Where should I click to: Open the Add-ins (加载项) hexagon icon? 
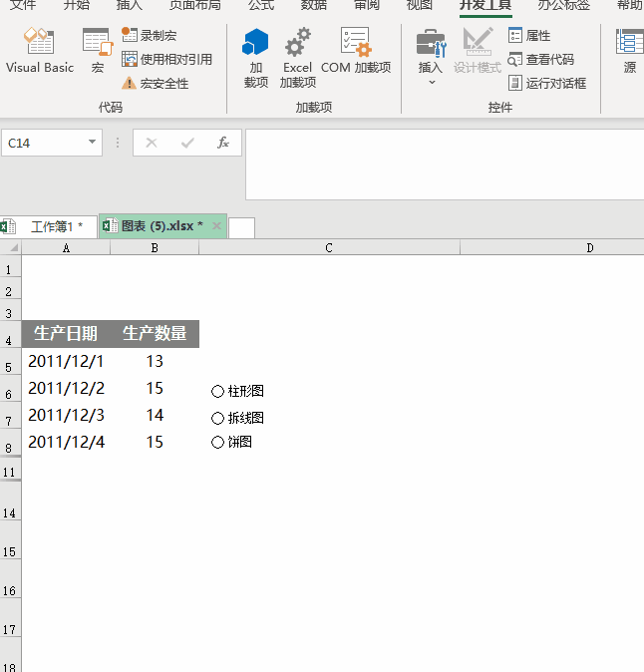point(256,57)
